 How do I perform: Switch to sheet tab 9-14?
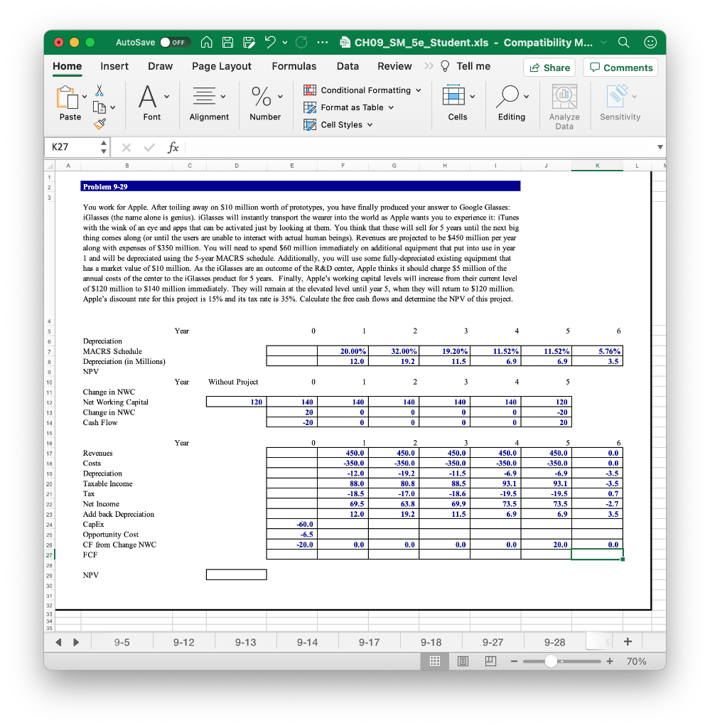point(307,642)
